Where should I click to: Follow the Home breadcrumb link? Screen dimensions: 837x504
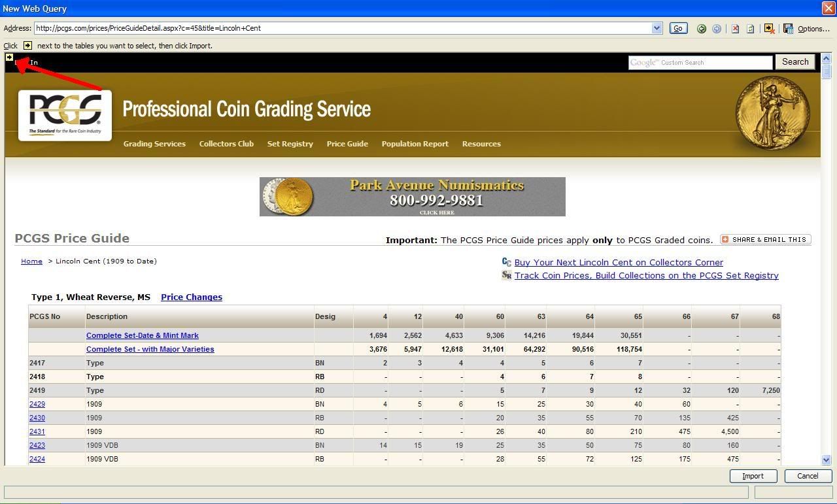(x=31, y=261)
